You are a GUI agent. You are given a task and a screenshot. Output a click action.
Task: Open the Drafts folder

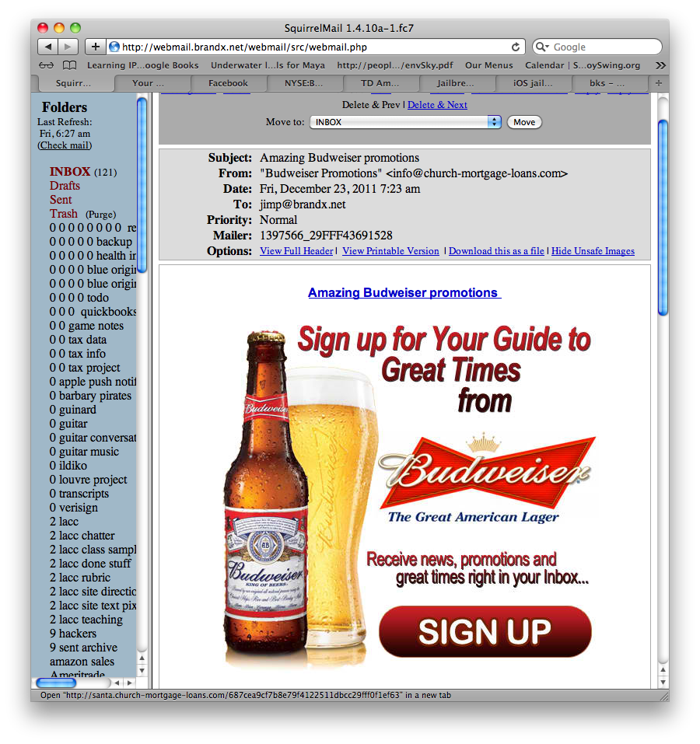65,186
